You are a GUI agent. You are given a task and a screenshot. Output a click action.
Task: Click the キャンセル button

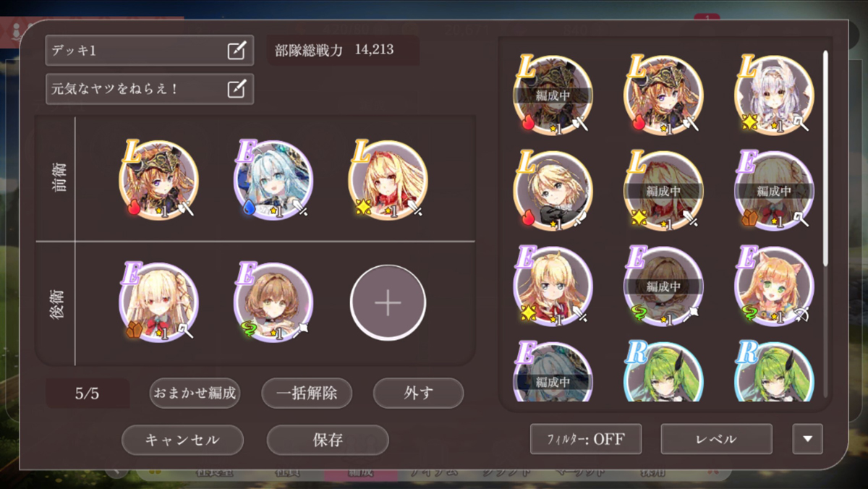pyautogui.click(x=182, y=440)
